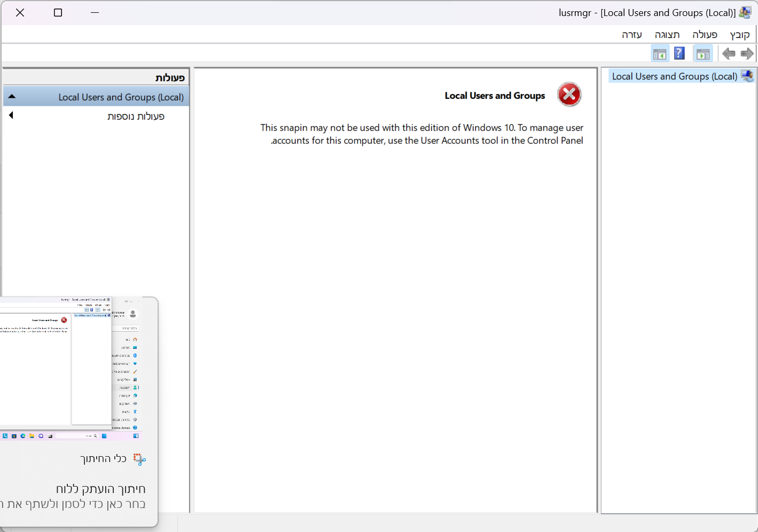Image resolution: width=758 pixels, height=532 pixels.
Task: Open the תצוגה menu
Action: (x=667, y=35)
